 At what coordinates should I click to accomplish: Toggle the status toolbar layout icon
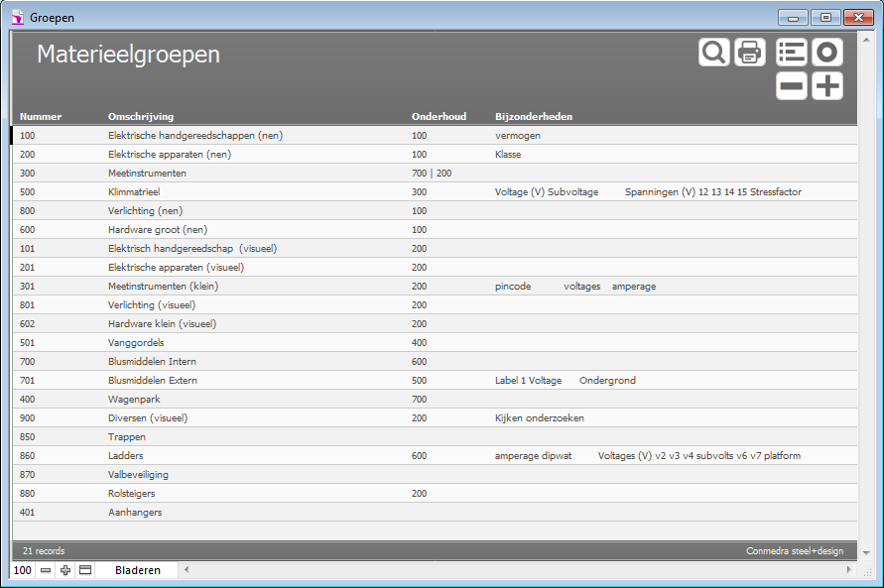(x=85, y=571)
